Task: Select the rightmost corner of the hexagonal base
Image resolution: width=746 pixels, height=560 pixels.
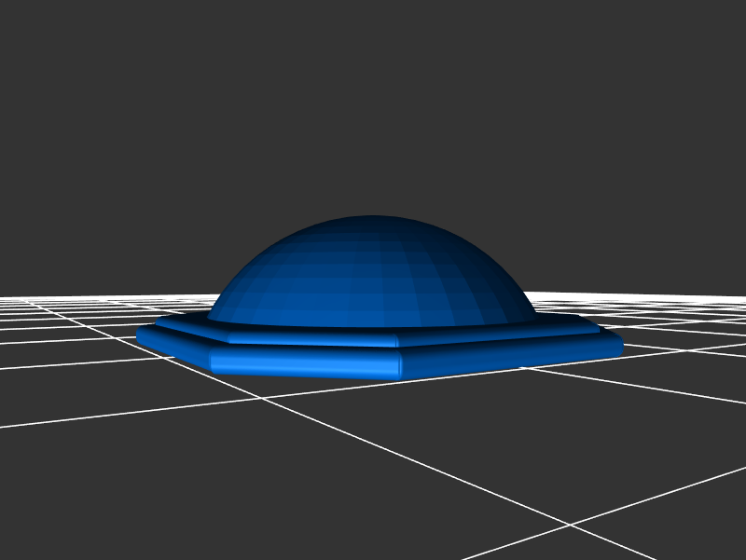Action: (620, 347)
